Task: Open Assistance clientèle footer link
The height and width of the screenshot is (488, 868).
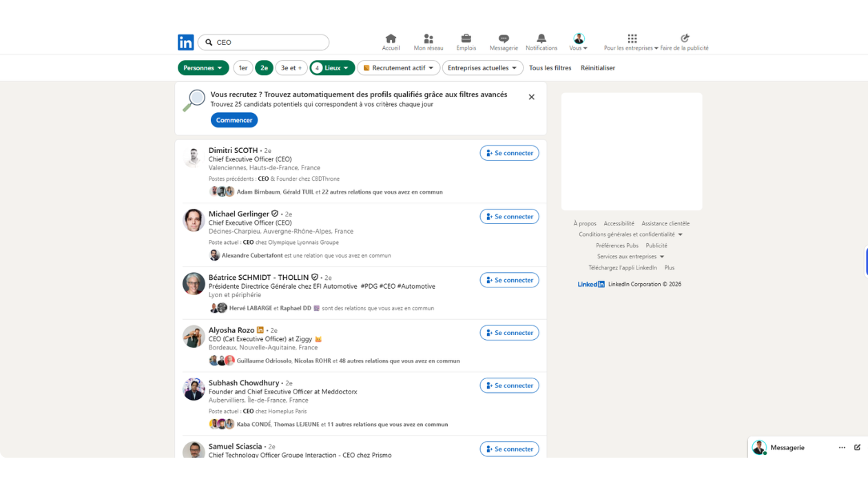Action: point(665,223)
